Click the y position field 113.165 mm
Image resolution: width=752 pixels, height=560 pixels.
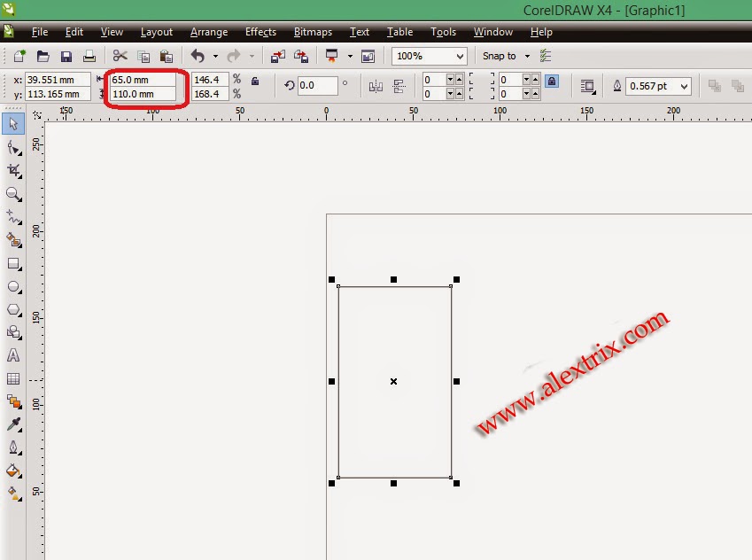[x=58, y=94]
